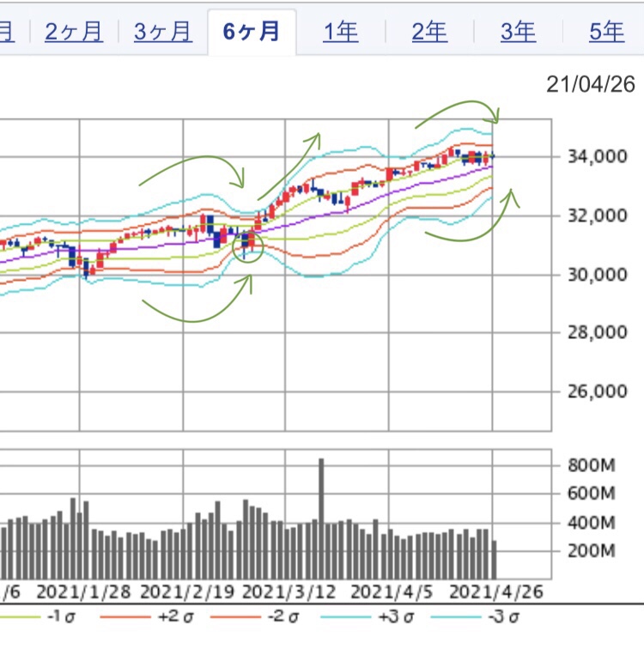The width and height of the screenshot is (644, 649).
Task: Open the 3年 chart range
Action: pos(518,32)
